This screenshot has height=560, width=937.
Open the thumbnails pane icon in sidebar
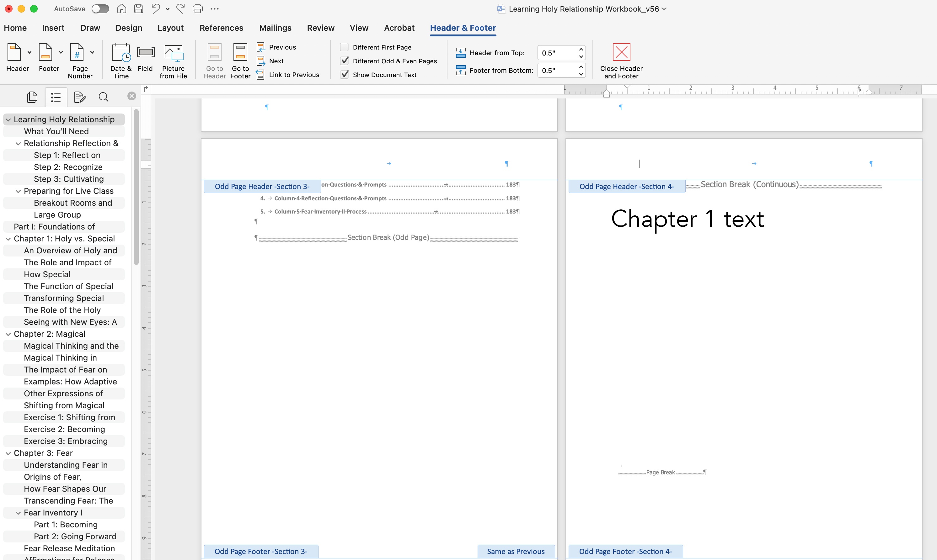click(33, 98)
